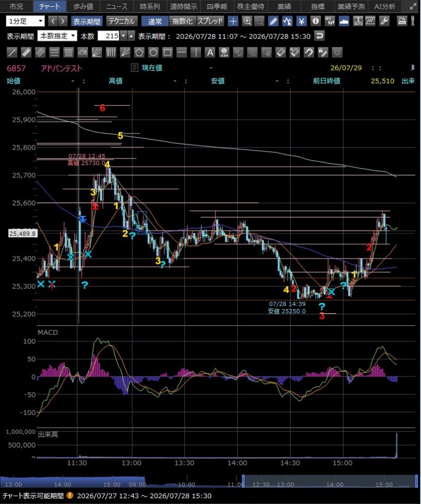Screen dimensions: 421x504
Task: Increase 本数 with the up stepper arrow
Action: tap(131, 36)
